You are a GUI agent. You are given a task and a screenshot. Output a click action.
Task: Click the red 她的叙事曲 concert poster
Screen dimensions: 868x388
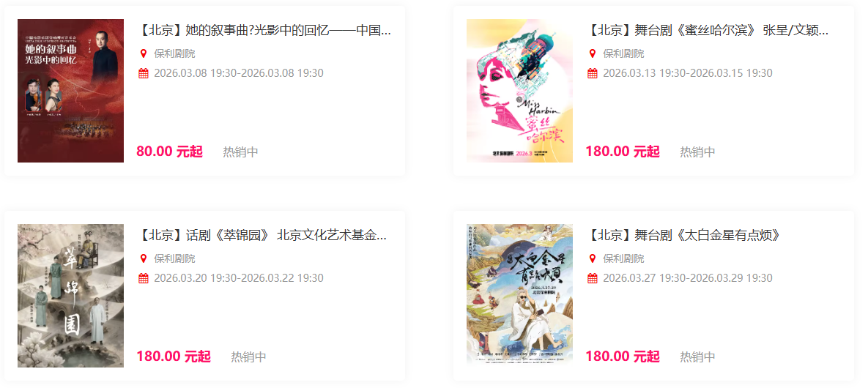coord(71,91)
